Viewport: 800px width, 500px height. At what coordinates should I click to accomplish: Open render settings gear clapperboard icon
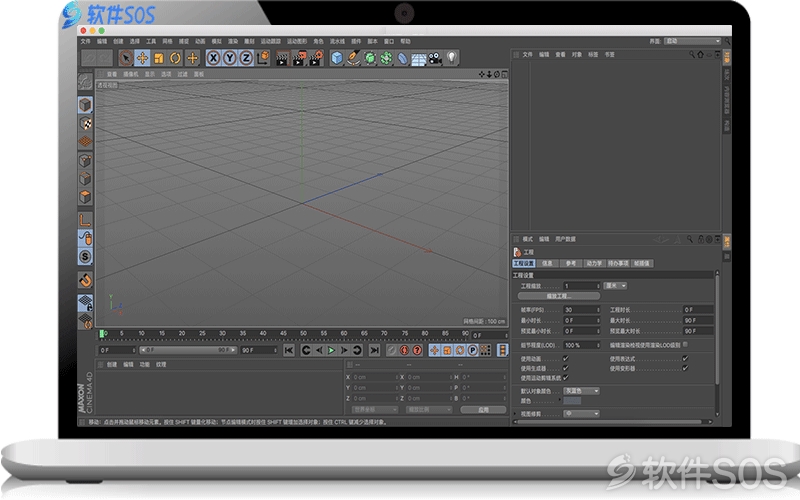coord(316,58)
